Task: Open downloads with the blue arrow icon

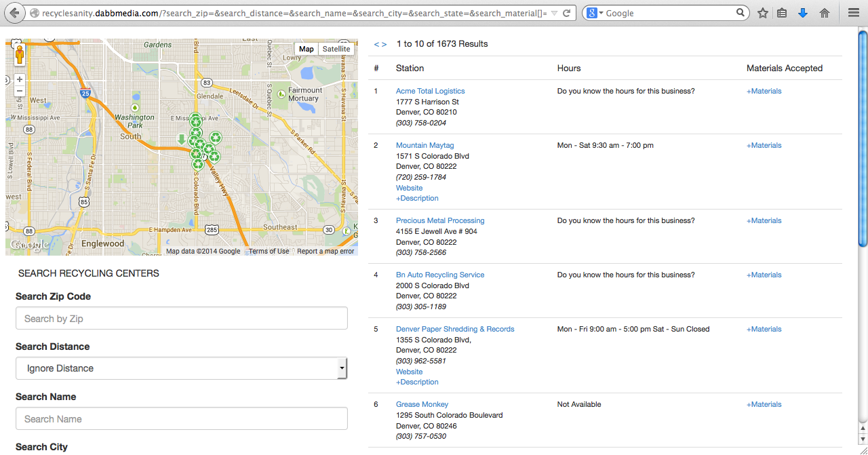Action: pos(803,13)
